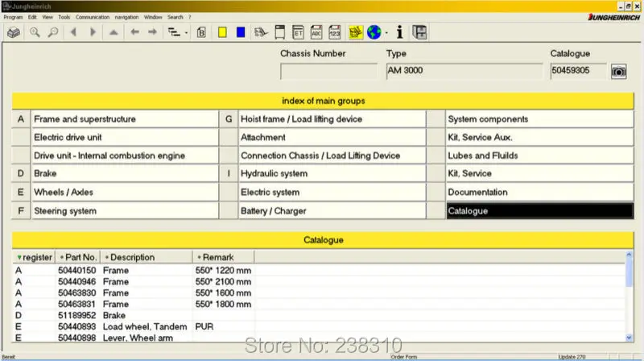Select Steering system group
The image size is (644, 361).
[125, 211]
